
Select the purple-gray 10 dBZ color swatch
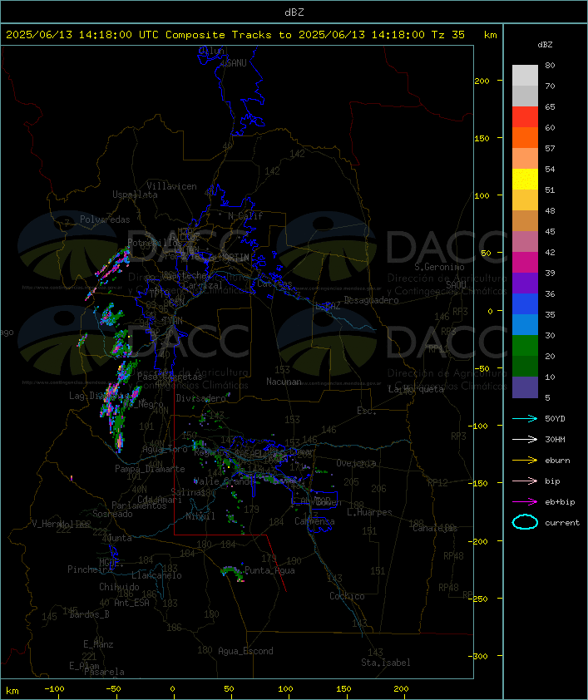[x=525, y=387]
